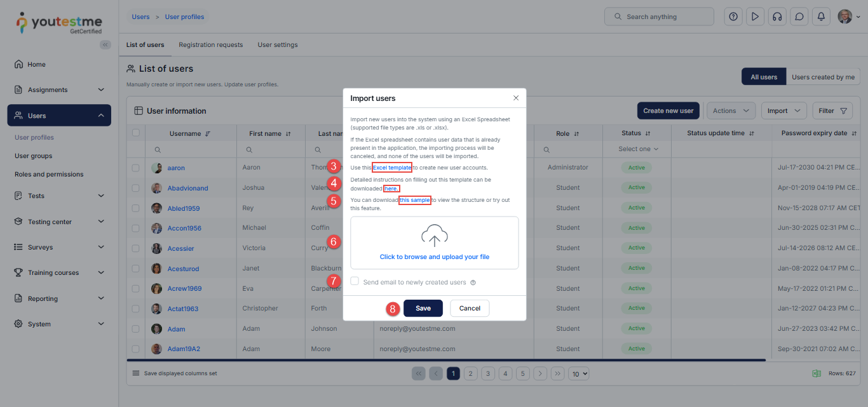Close the Import users dialog
The image size is (868, 407).
pos(516,98)
